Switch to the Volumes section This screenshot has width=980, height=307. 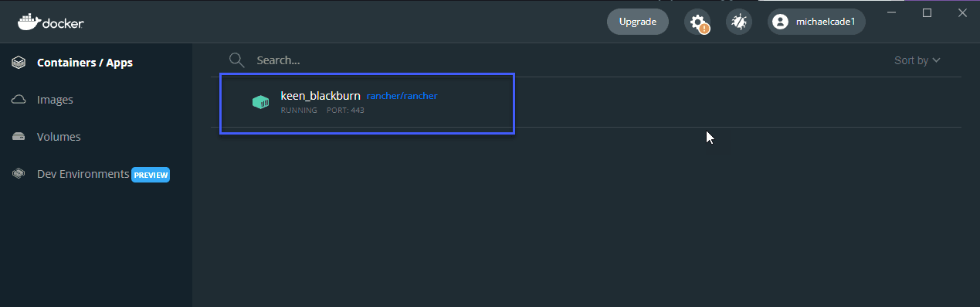click(59, 137)
